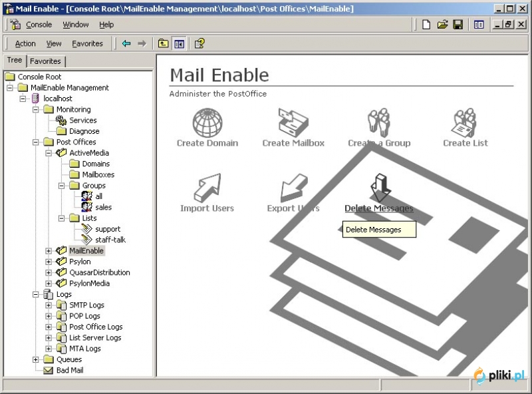Select the Services gears icon in tree
This screenshot has height=394, width=532.
61,120
